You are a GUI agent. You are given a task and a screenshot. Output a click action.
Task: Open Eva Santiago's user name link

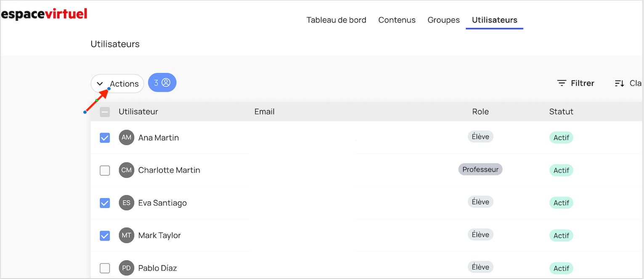(162, 203)
